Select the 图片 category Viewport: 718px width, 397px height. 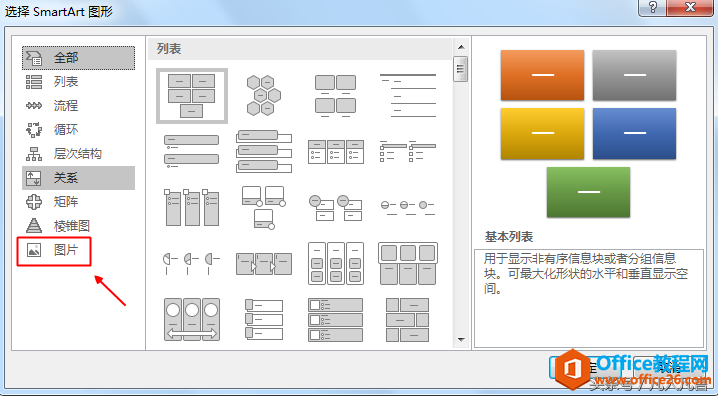[x=54, y=251]
